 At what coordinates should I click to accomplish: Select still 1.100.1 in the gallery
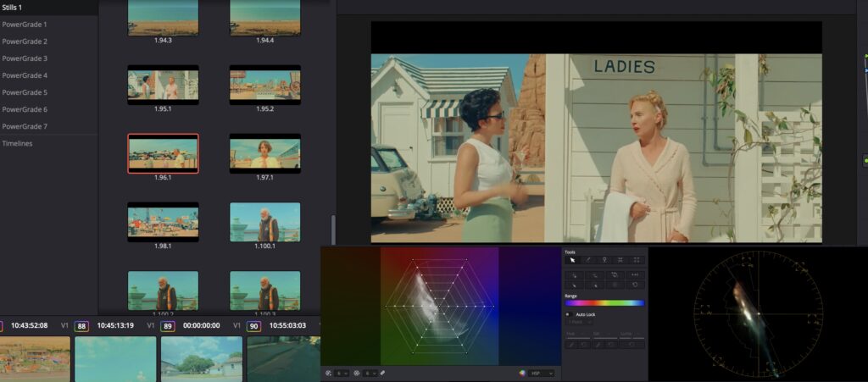(265, 222)
